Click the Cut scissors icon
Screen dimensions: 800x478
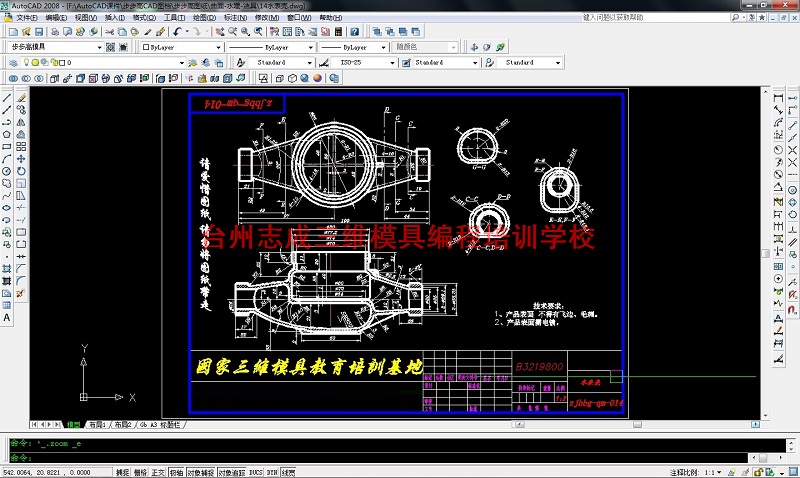tap(109, 32)
